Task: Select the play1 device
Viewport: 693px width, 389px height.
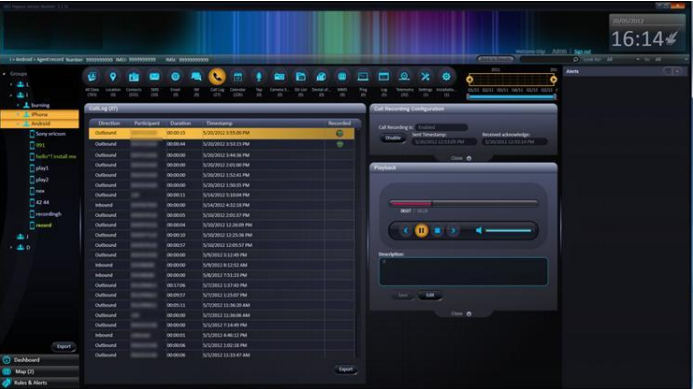Action: point(42,168)
